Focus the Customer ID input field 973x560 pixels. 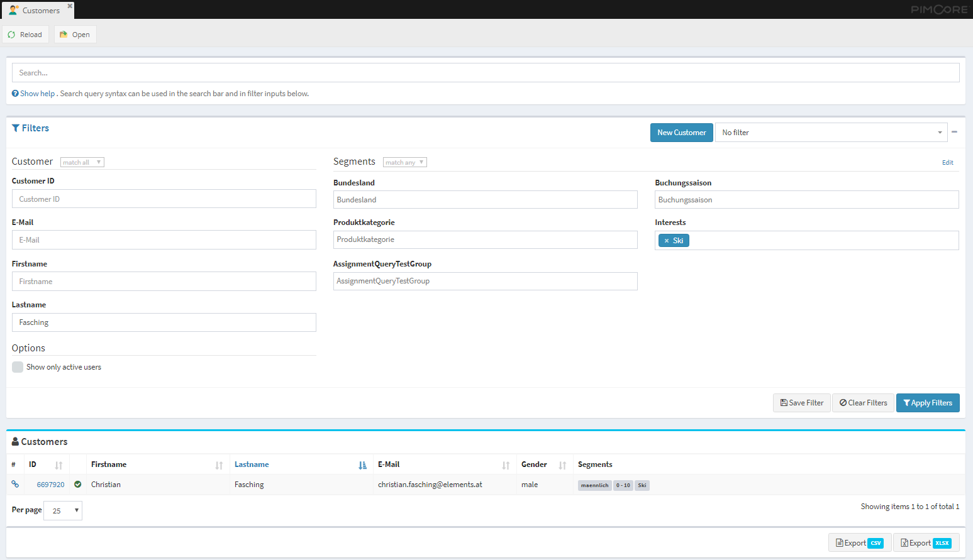pyautogui.click(x=164, y=199)
